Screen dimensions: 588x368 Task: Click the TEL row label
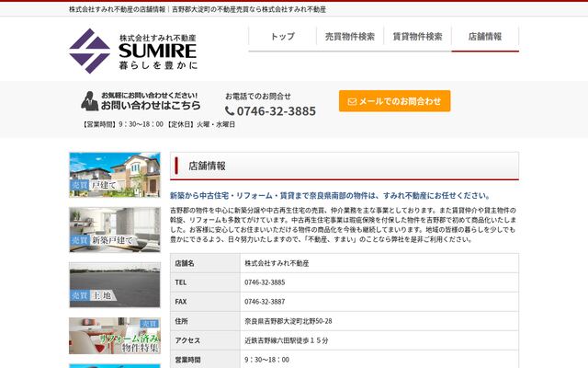pyautogui.click(x=180, y=282)
